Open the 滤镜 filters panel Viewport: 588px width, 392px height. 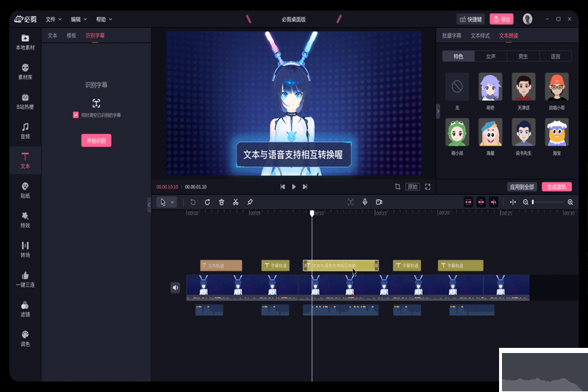coord(25,308)
